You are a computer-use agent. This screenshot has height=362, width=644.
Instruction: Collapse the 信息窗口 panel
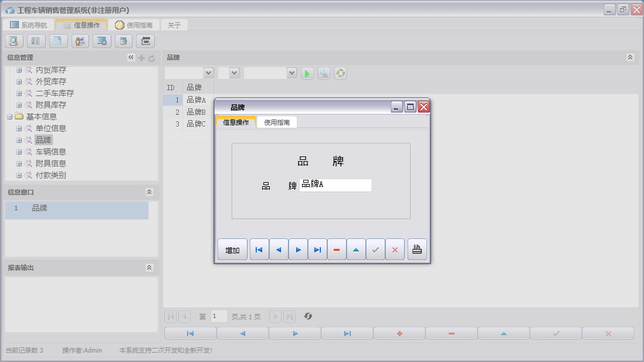click(x=149, y=192)
